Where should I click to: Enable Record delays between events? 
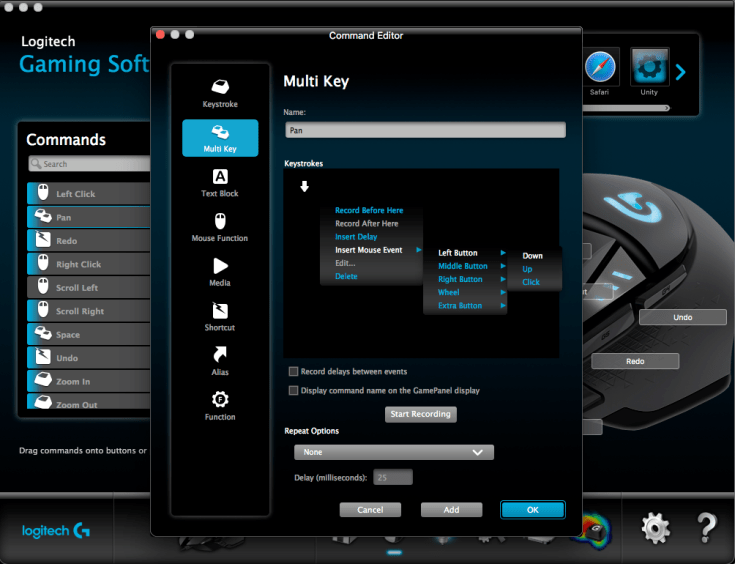(x=294, y=372)
